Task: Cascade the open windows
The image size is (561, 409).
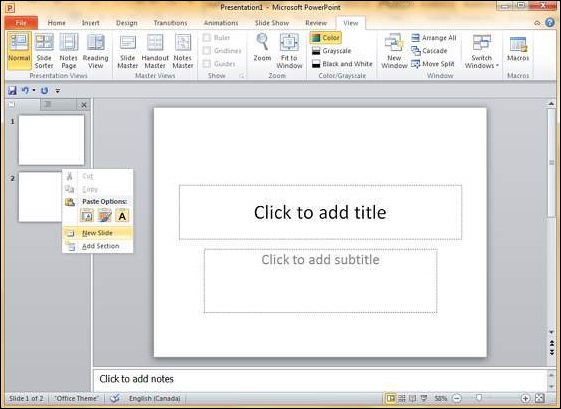Action: click(429, 51)
